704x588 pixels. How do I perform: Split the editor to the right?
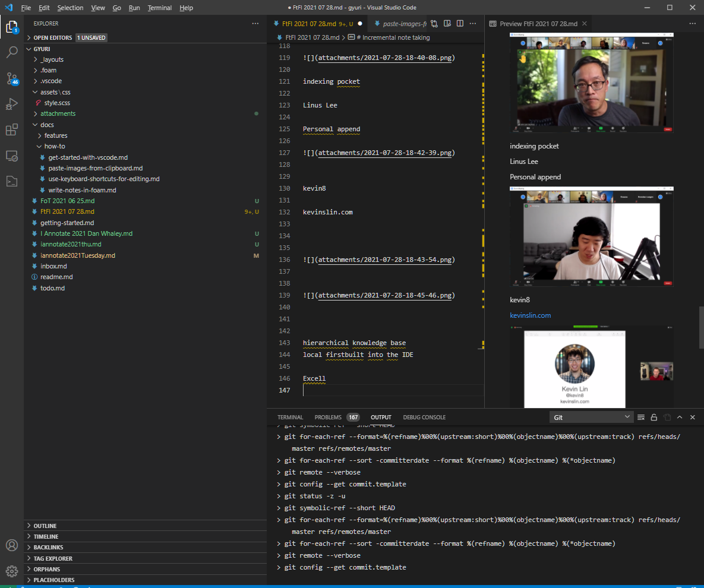click(x=460, y=24)
